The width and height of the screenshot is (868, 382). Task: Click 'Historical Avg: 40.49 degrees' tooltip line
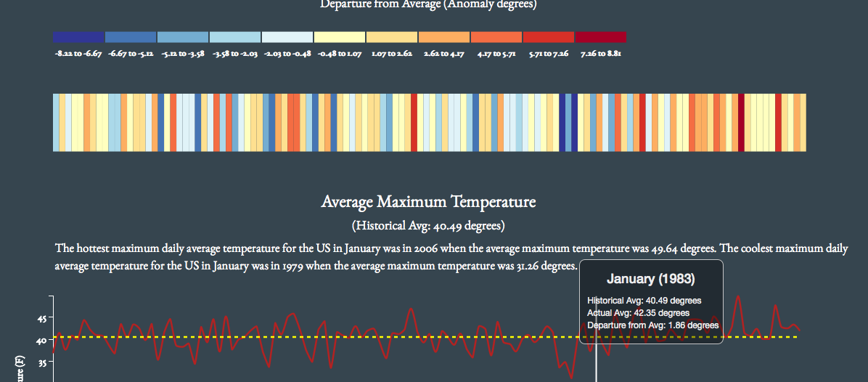644,301
